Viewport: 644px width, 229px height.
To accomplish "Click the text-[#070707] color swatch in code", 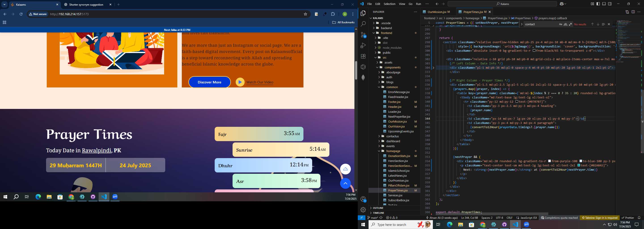I will pos(517,102).
